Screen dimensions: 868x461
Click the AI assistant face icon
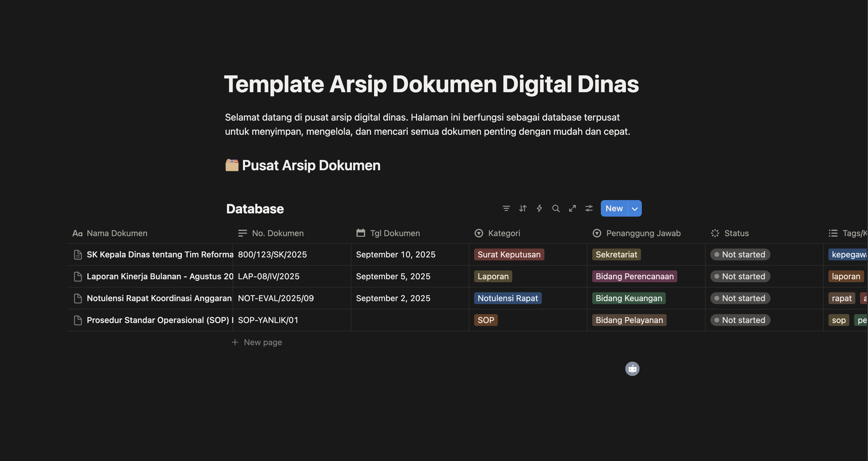(x=632, y=369)
